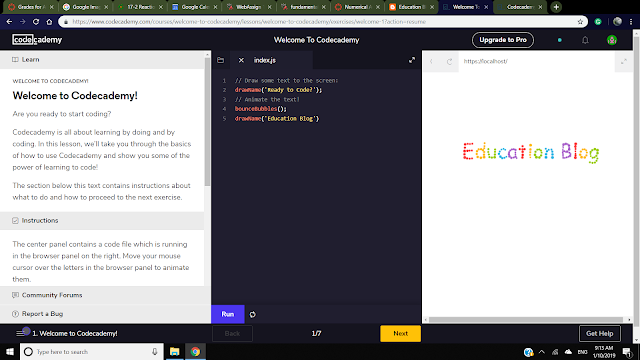Click the Chrome address bar
Screen dimensions: 640x360
tap(322, 22)
